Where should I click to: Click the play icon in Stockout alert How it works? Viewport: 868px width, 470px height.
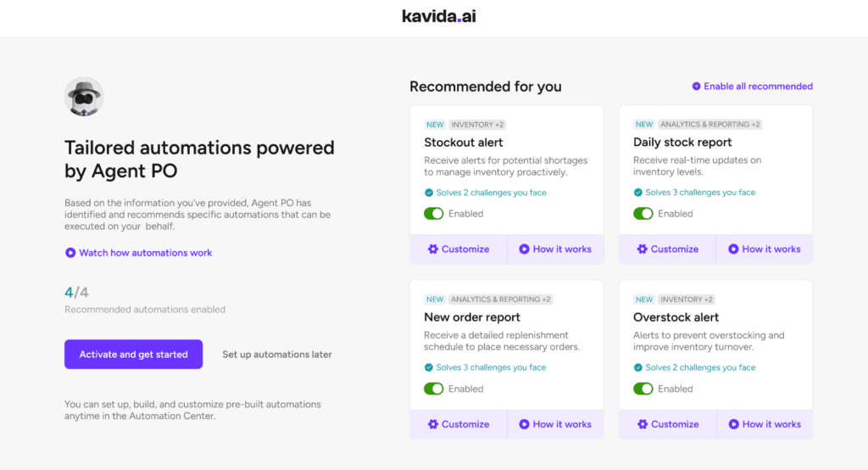[x=525, y=249]
